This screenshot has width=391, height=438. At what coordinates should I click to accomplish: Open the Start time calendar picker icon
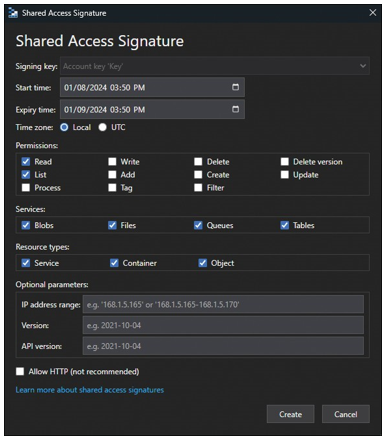235,87
